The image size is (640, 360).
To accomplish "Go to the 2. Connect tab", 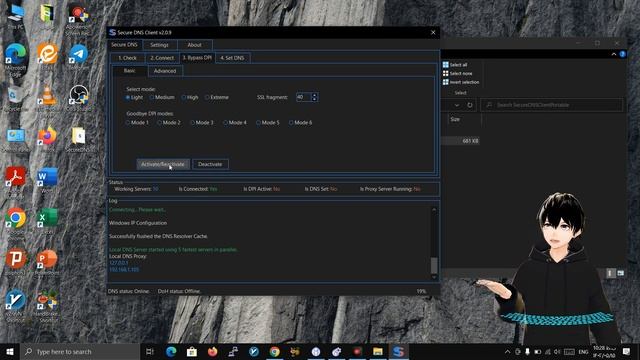I will (162, 58).
